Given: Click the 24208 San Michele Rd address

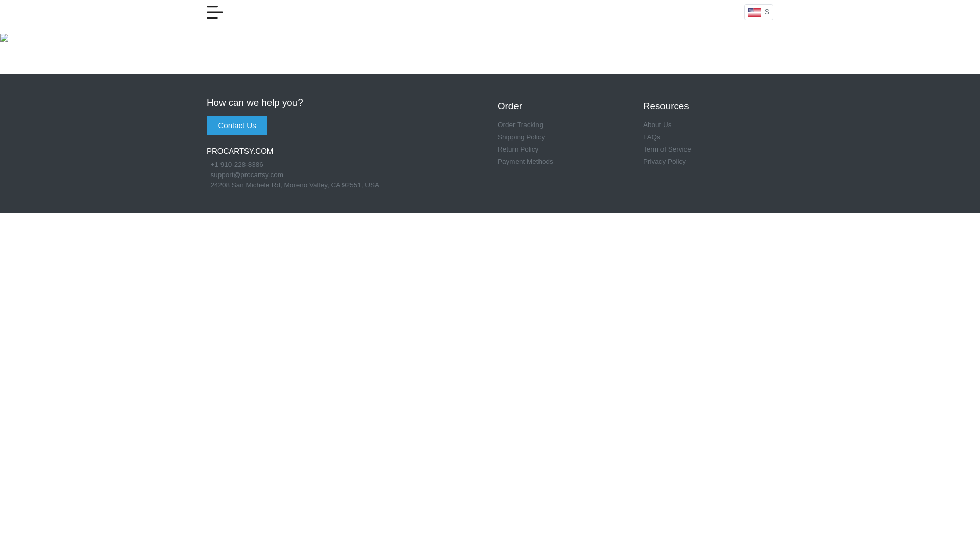Looking at the screenshot, I should [295, 185].
